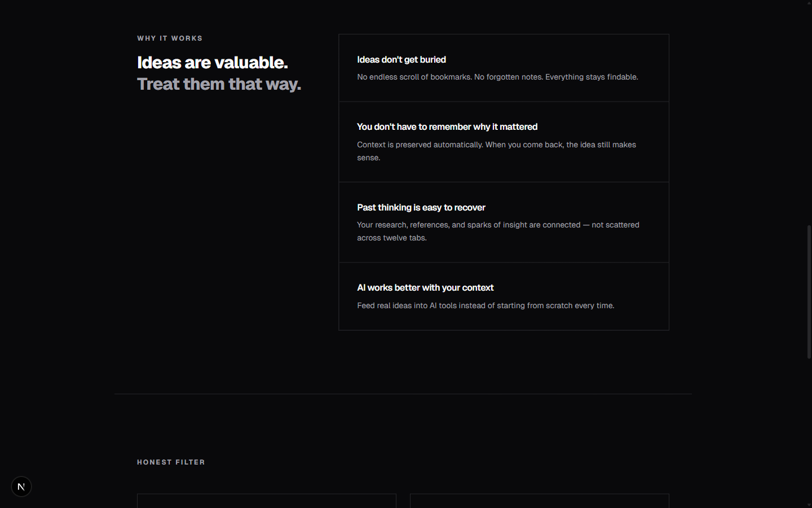
Task: Click the right card below Honest Filter
Action: pyautogui.click(x=539, y=501)
